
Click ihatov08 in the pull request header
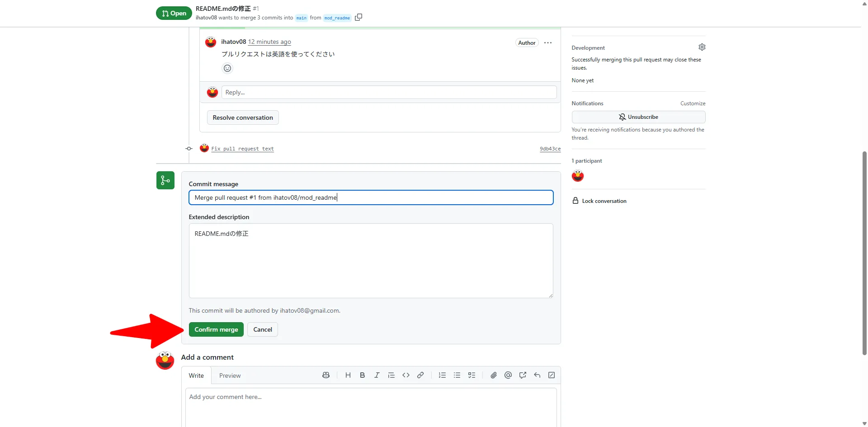(x=206, y=18)
